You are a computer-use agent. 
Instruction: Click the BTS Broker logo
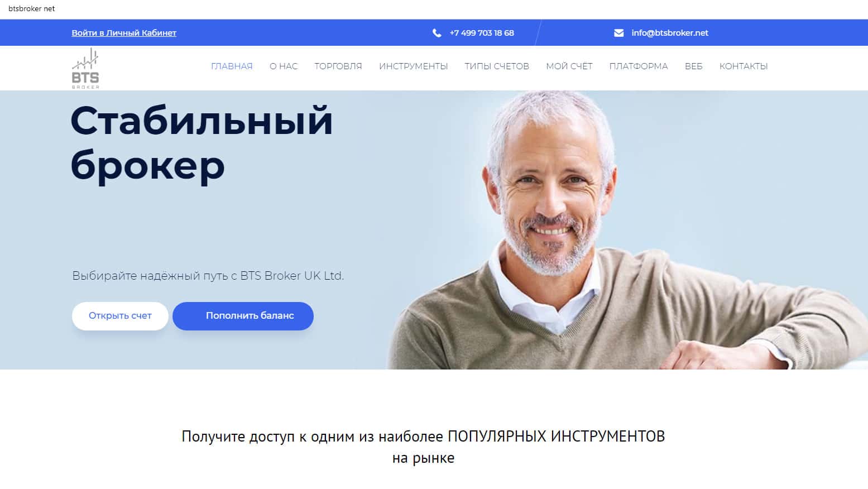coord(85,68)
